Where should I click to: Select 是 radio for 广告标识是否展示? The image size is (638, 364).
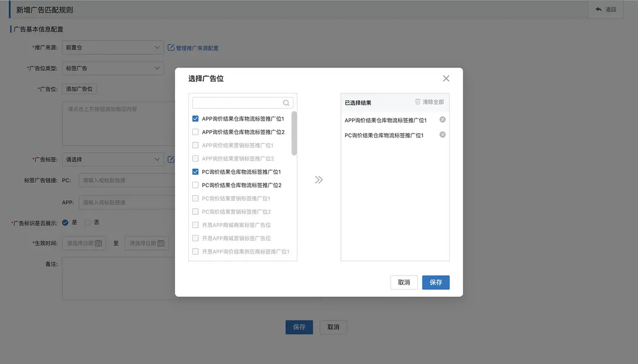pos(65,222)
